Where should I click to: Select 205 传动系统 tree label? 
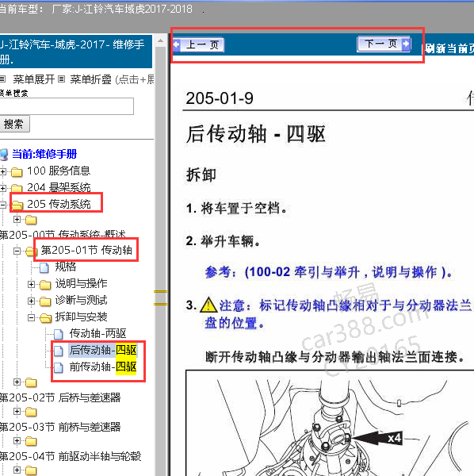59,204
